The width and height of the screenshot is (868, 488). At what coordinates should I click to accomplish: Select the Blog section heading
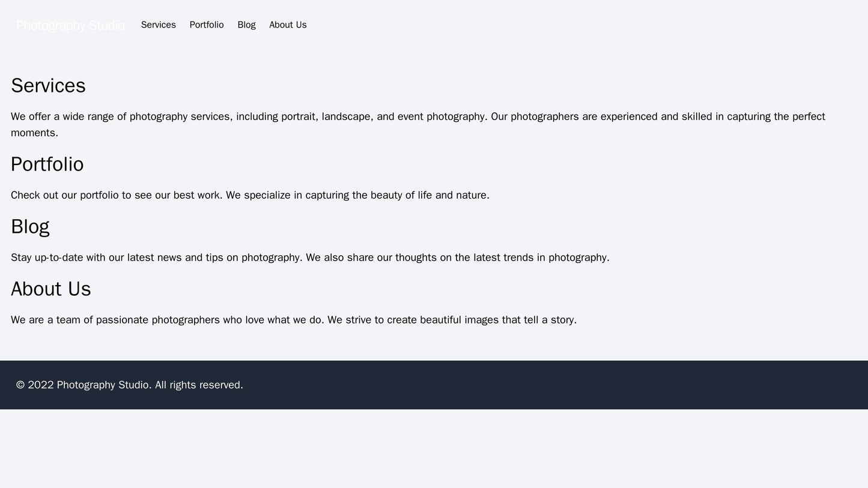pos(29,226)
